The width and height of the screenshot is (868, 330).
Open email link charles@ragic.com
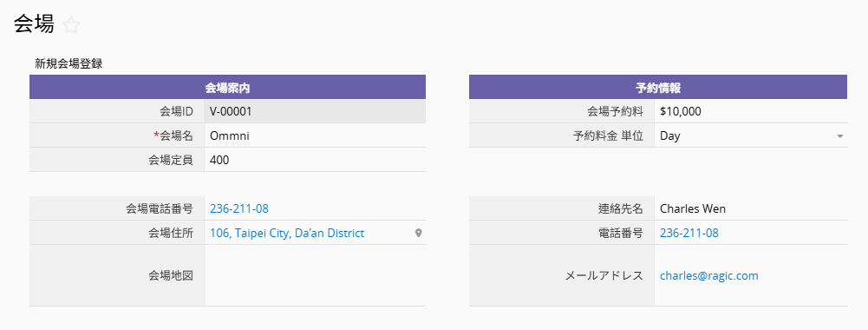pyautogui.click(x=709, y=275)
